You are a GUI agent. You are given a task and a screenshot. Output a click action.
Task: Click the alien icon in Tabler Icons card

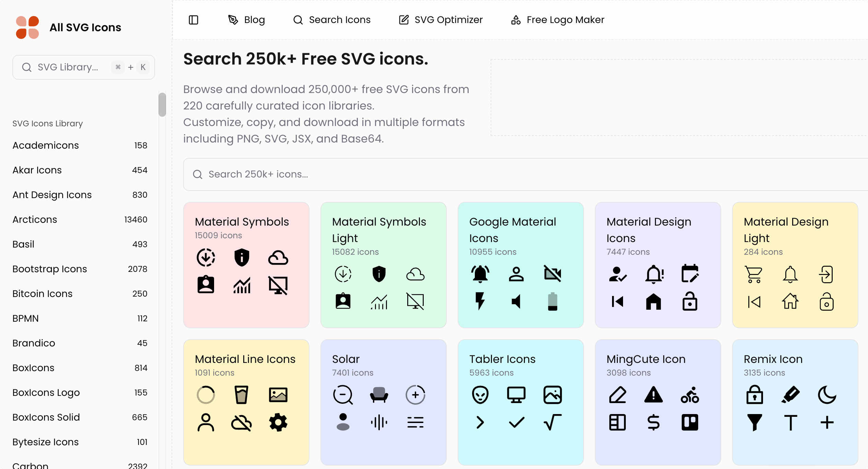pyautogui.click(x=480, y=394)
